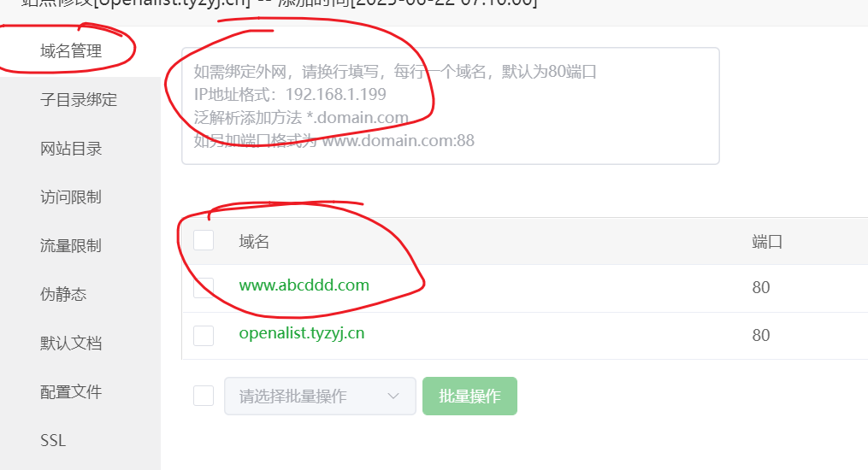Click the 域名 column header
This screenshot has height=470, width=868.
(254, 242)
